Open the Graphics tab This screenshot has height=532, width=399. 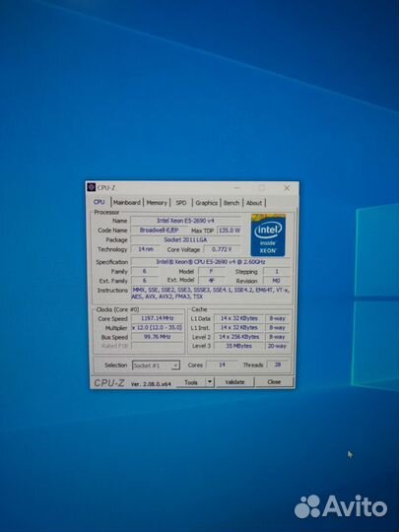click(x=206, y=203)
